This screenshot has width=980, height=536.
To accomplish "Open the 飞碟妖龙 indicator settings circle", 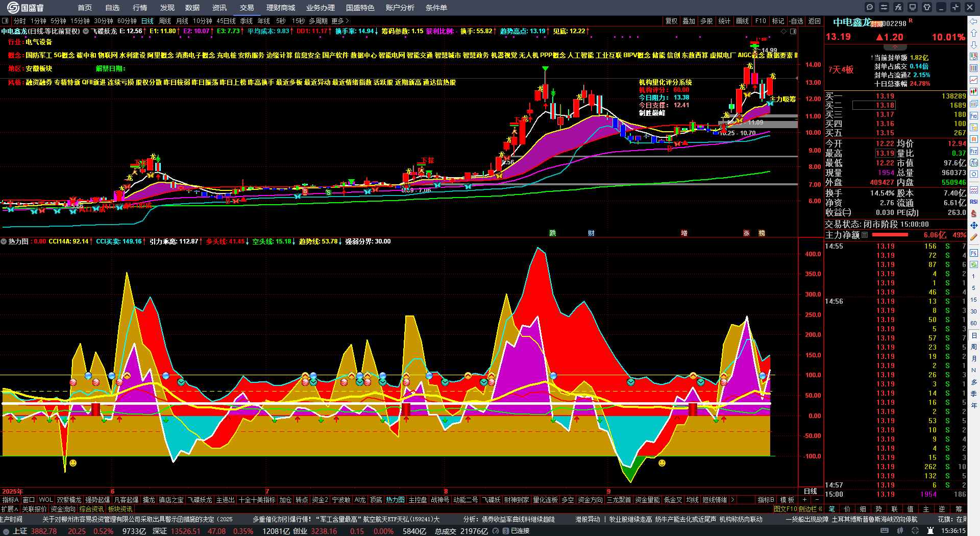I will pos(86,31).
